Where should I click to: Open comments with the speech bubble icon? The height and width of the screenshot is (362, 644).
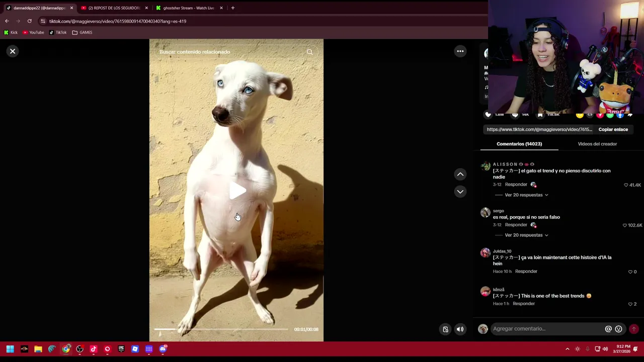point(515,115)
